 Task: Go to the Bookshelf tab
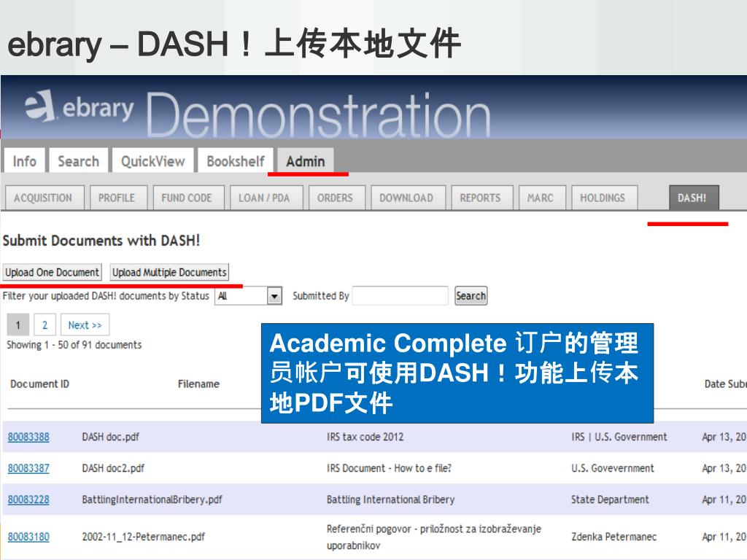[x=236, y=161]
